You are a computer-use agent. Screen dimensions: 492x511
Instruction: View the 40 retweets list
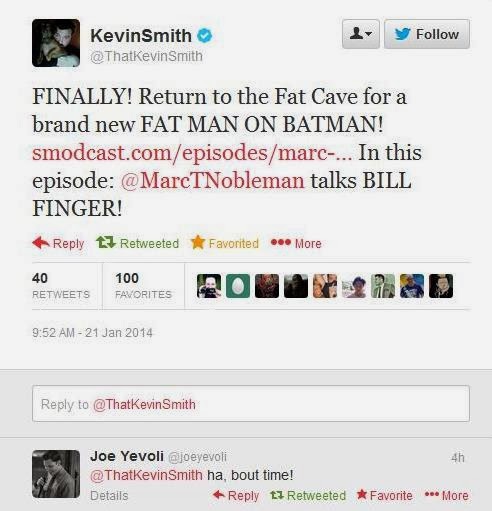61,286
